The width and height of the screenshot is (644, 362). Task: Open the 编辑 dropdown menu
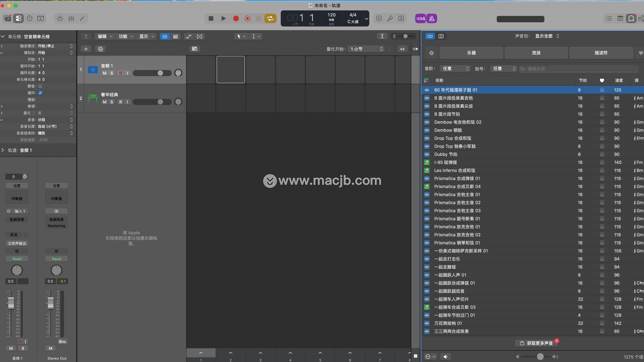[x=105, y=37]
